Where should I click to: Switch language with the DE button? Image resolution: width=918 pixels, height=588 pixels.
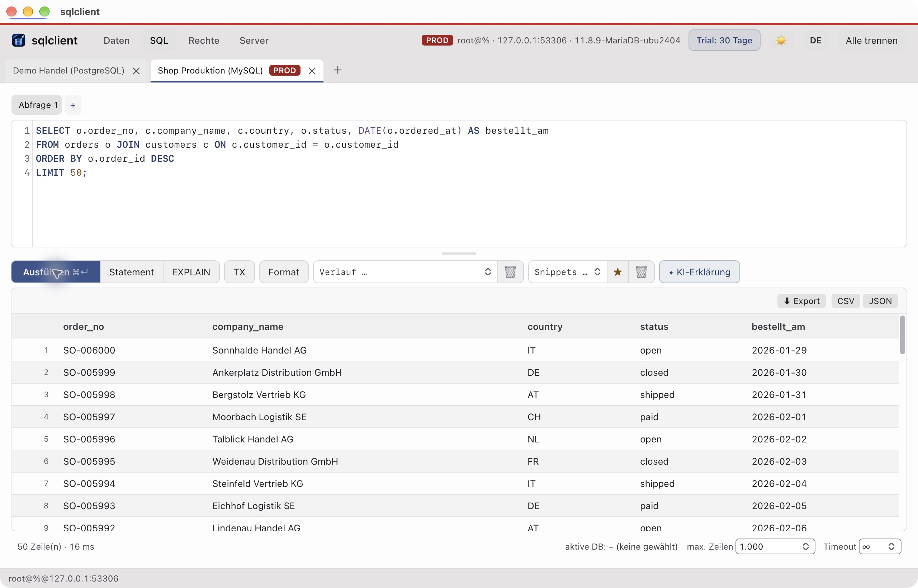[x=815, y=41]
